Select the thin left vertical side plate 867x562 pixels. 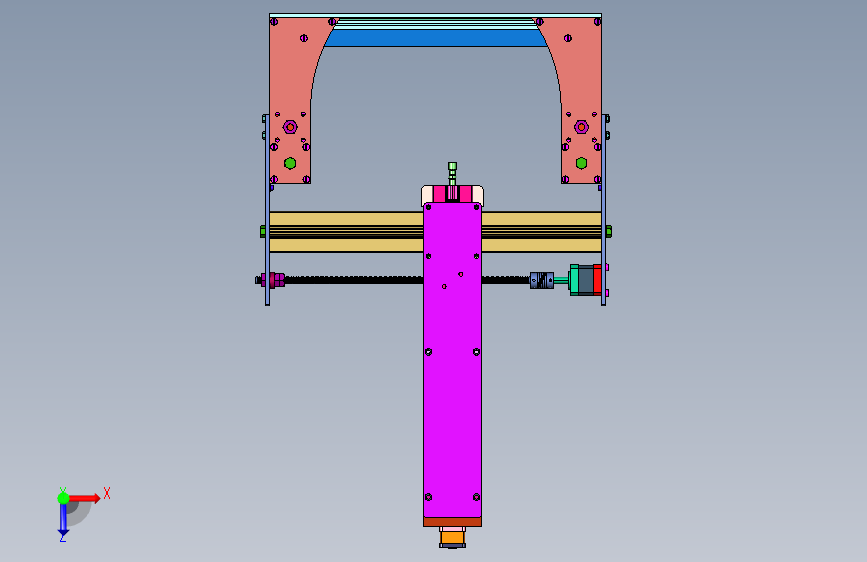click(268, 210)
